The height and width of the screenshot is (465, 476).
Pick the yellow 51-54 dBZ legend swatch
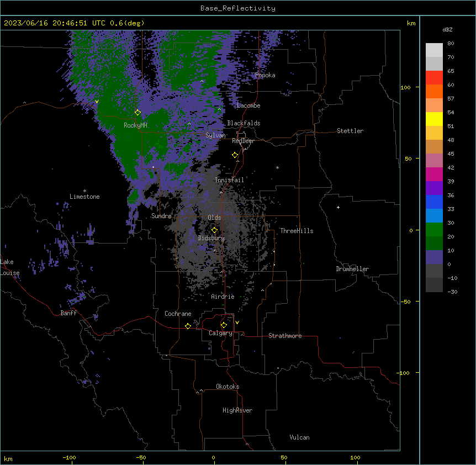click(x=434, y=119)
